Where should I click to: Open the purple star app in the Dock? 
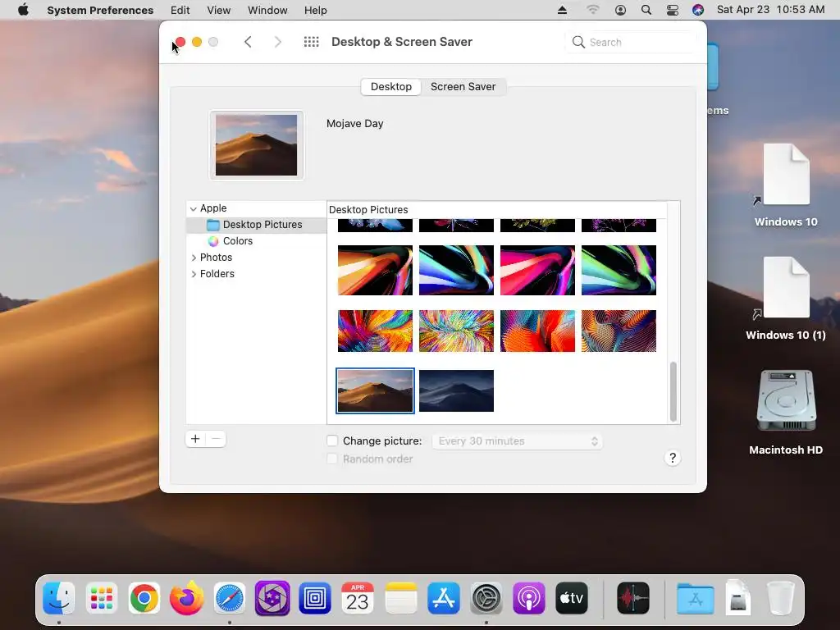(x=272, y=598)
